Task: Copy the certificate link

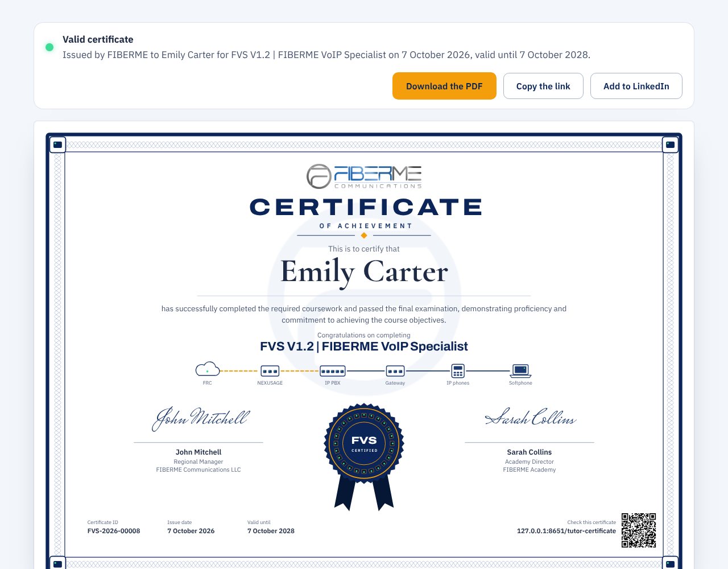Action: (x=543, y=86)
